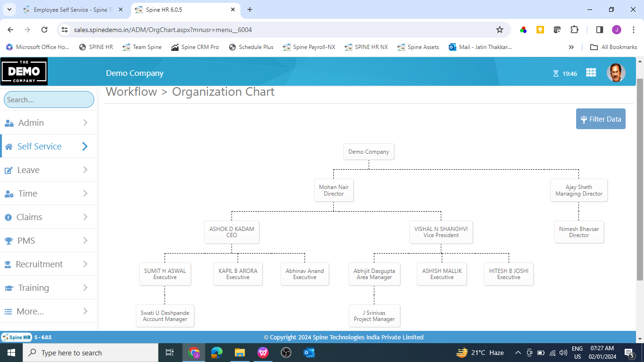Screen dimensions: 644x362
Task: Click the user profile avatar
Action: pyautogui.click(x=616, y=73)
